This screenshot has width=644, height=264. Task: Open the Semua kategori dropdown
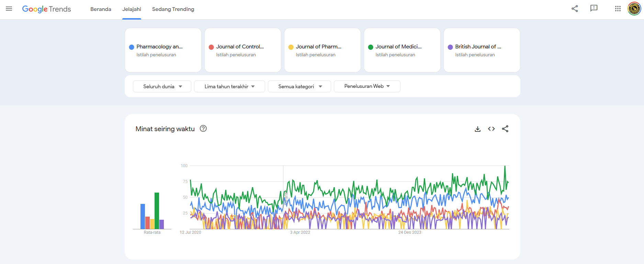pyautogui.click(x=300, y=87)
